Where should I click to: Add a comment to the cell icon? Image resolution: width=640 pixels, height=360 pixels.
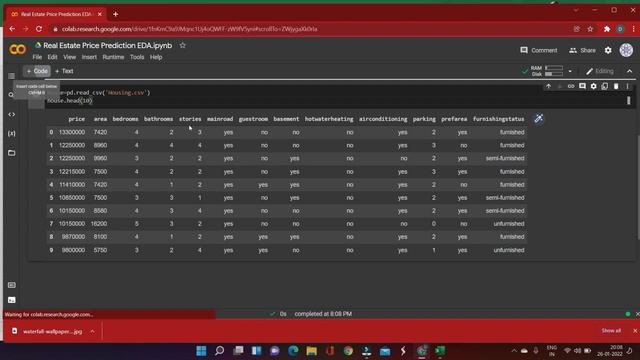point(582,86)
